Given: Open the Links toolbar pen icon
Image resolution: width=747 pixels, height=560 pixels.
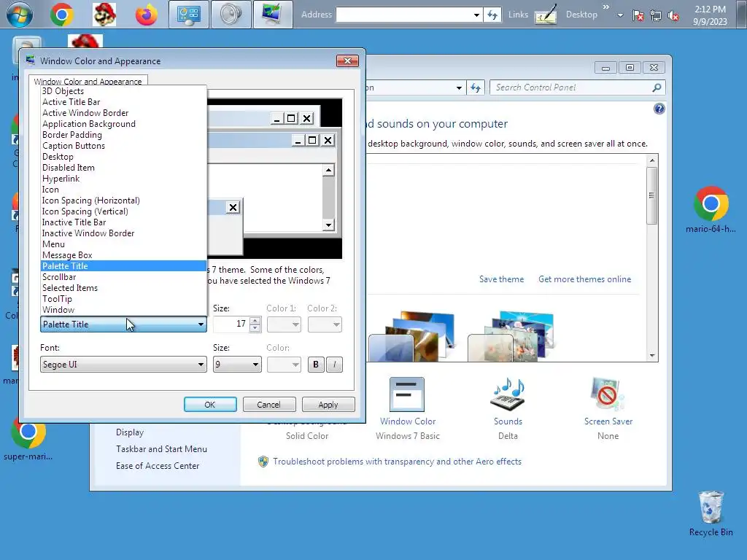Looking at the screenshot, I should click(x=546, y=15).
